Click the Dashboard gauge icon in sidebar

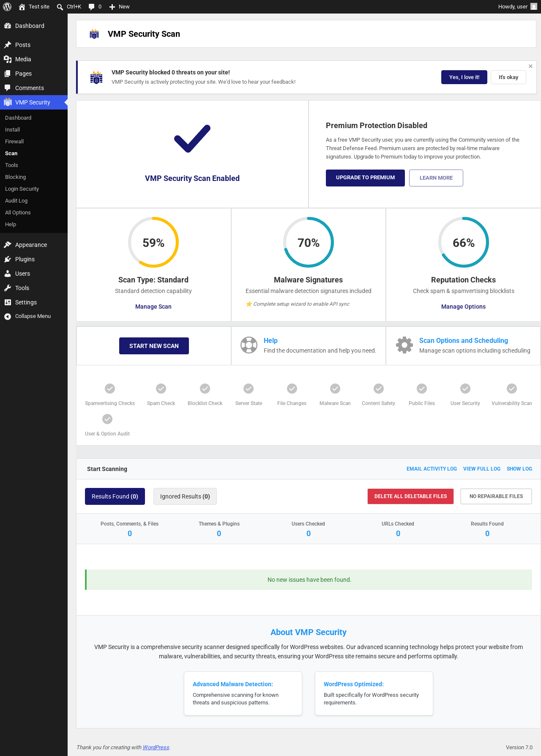click(x=8, y=26)
